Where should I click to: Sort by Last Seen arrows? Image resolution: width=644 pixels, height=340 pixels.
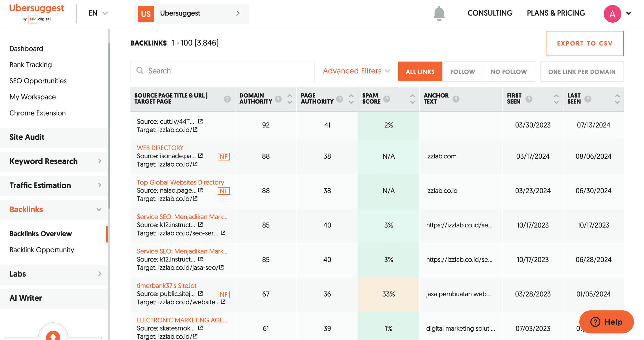pyautogui.click(x=617, y=99)
